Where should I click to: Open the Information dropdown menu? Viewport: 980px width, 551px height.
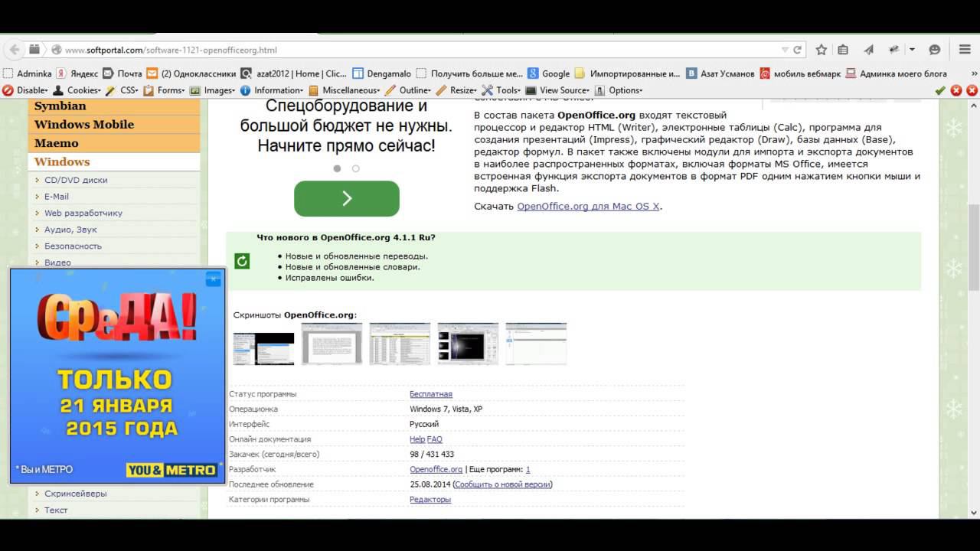point(272,90)
